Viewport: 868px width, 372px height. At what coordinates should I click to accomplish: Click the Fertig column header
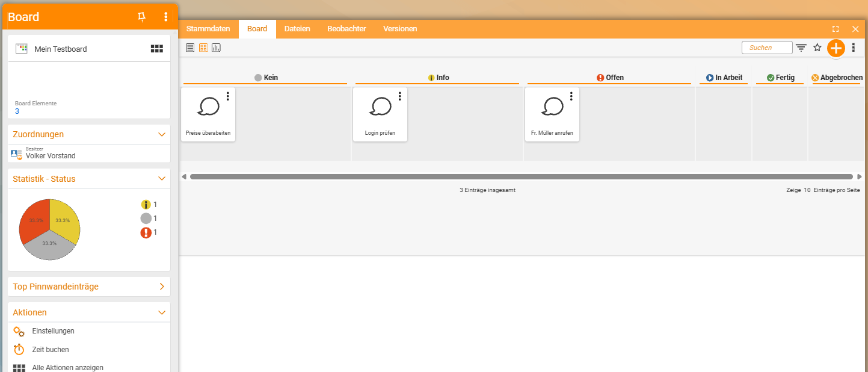coord(780,78)
